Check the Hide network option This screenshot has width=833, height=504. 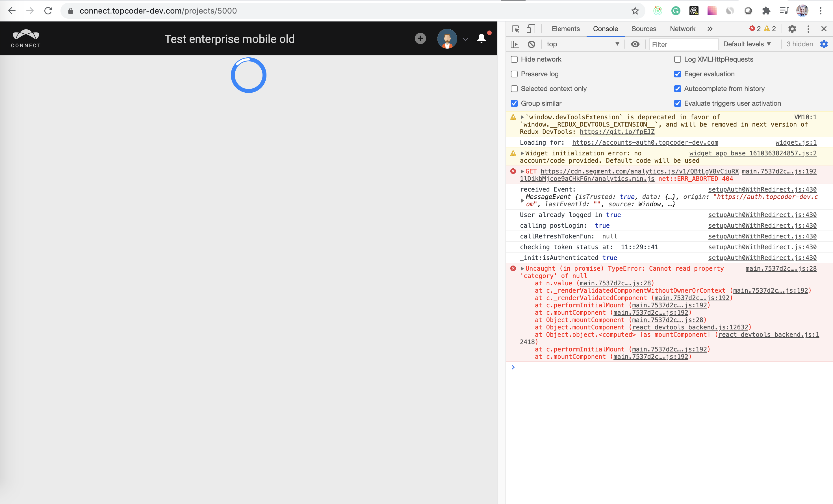pyautogui.click(x=514, y=60)
